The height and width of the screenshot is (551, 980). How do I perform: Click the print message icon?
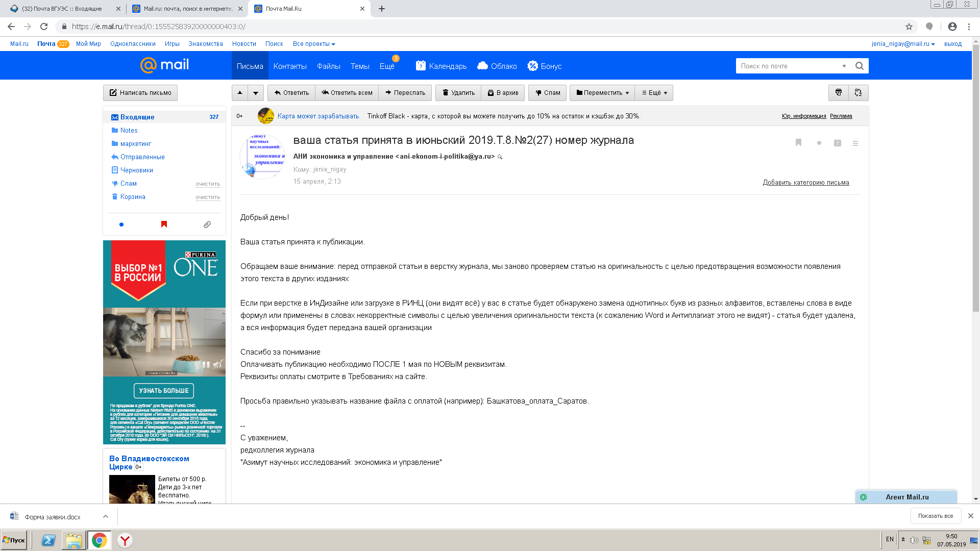[838, 92]
